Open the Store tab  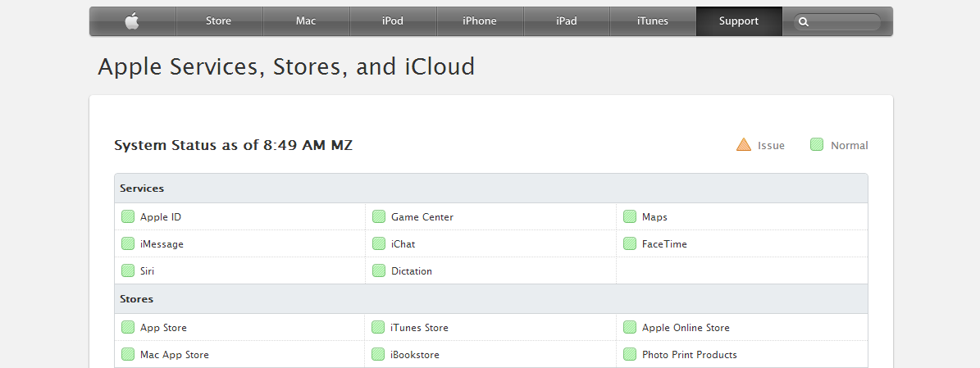coord(219,21)
